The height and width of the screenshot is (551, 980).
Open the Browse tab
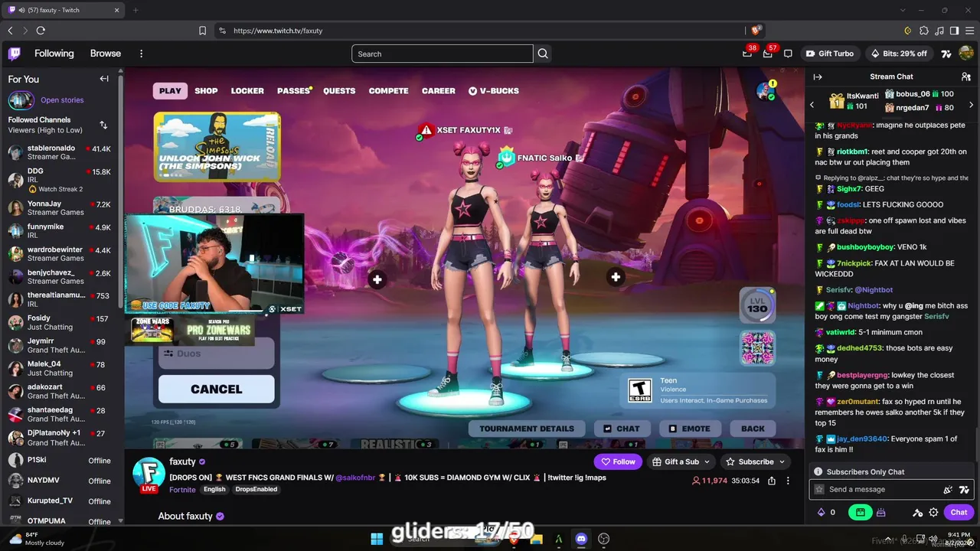(106, 54)
